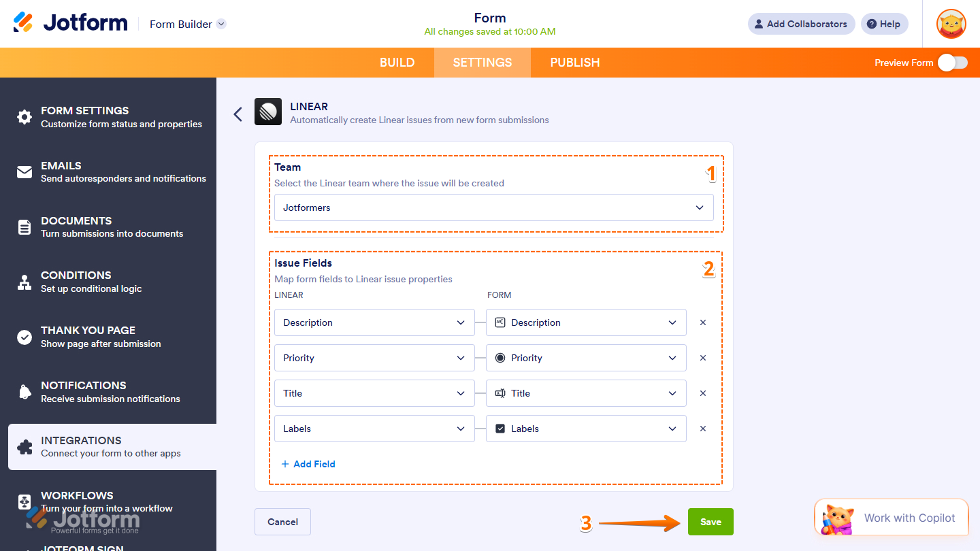Open Thank You Page checkmark icon
Image resolution: width=980 pixels, height=551 pixels.
[x=24, y=336]
